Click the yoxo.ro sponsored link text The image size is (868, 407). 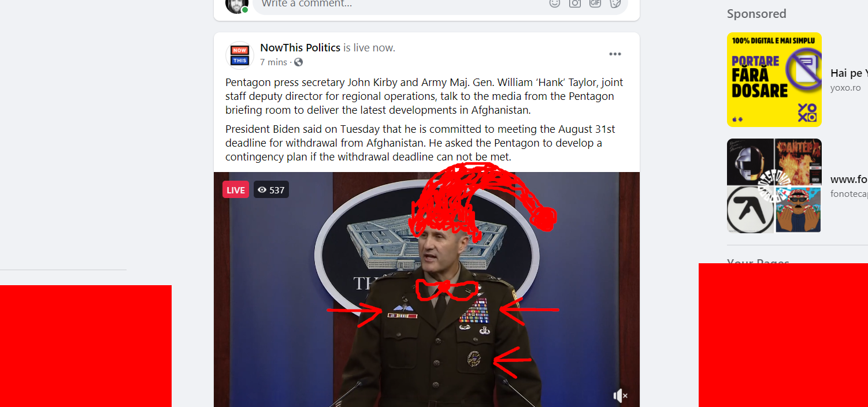click(x=845, y=88)
